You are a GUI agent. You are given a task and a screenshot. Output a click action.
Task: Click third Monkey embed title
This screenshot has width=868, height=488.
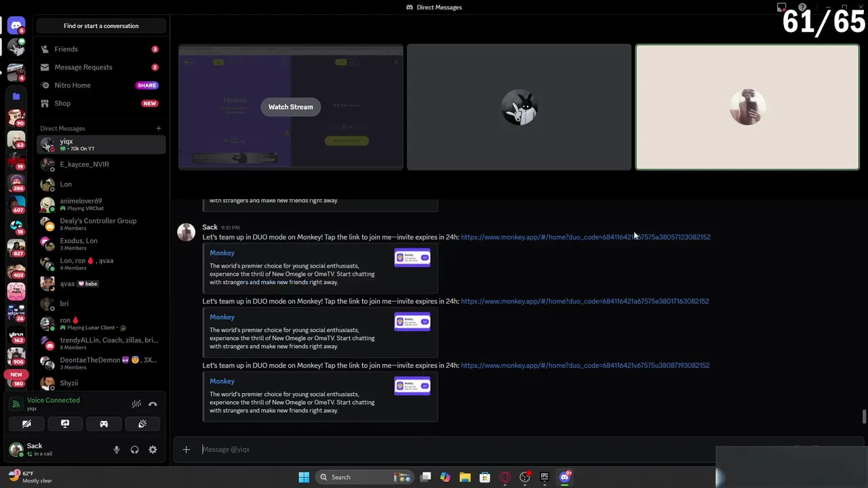pyautogui.click(x=222, y=381)
